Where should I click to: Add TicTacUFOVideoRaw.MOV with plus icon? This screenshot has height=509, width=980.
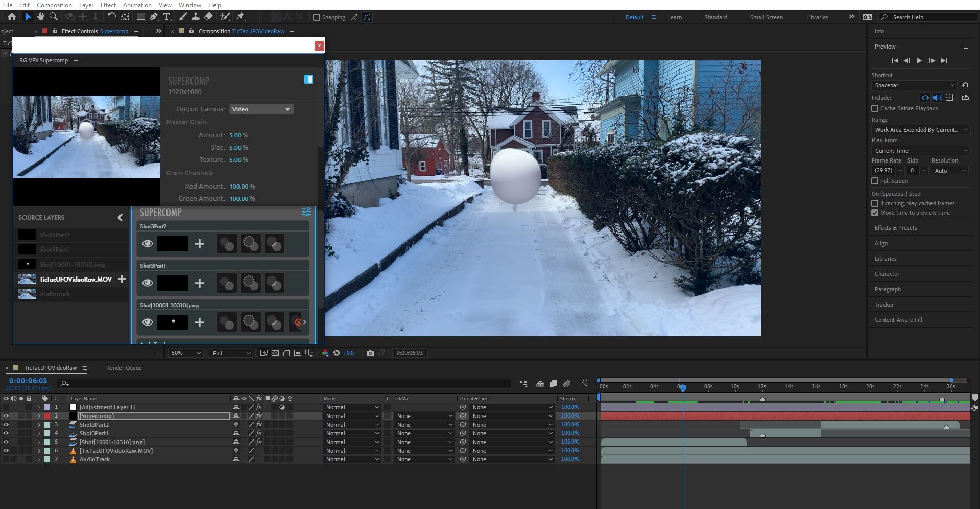click(122, 279)
